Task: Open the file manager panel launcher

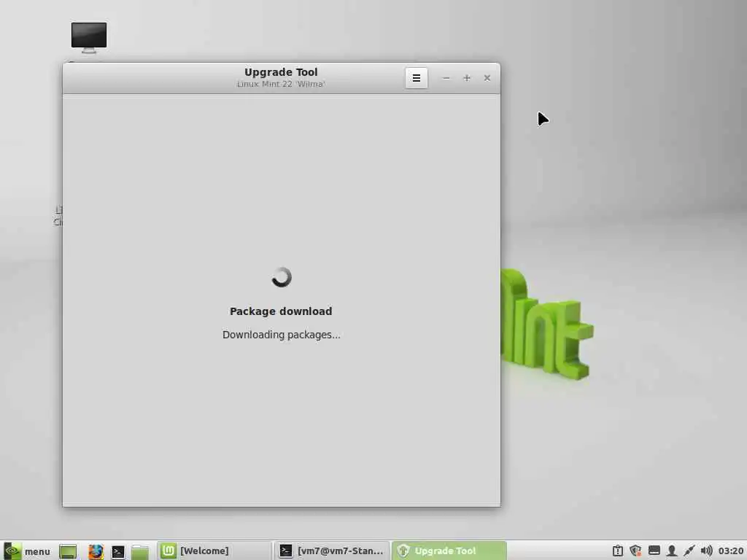Action: point(140,551)
